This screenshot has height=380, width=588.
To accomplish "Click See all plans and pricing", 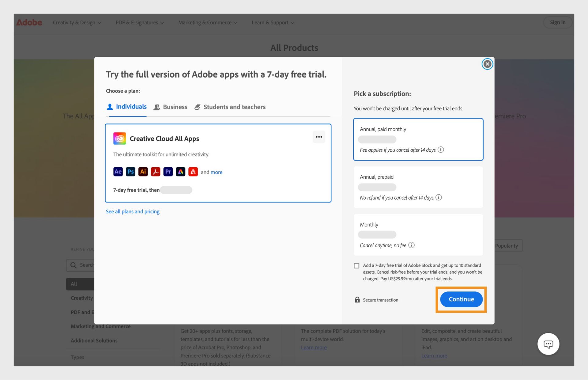I will (132, 211).
